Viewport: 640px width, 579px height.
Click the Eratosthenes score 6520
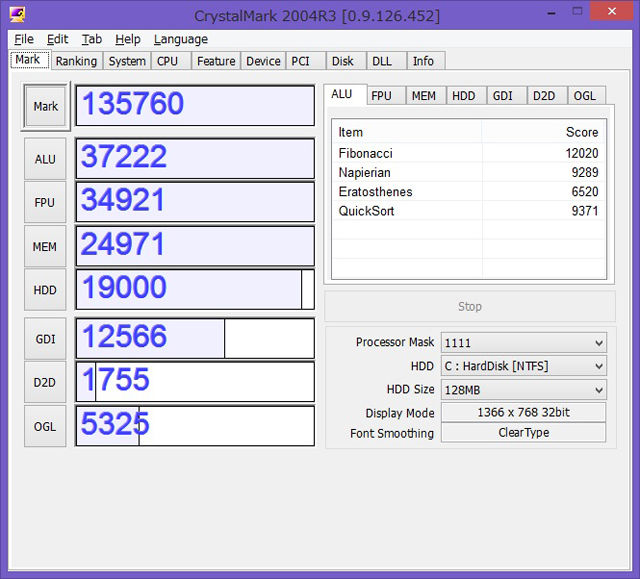click(585, 191)
